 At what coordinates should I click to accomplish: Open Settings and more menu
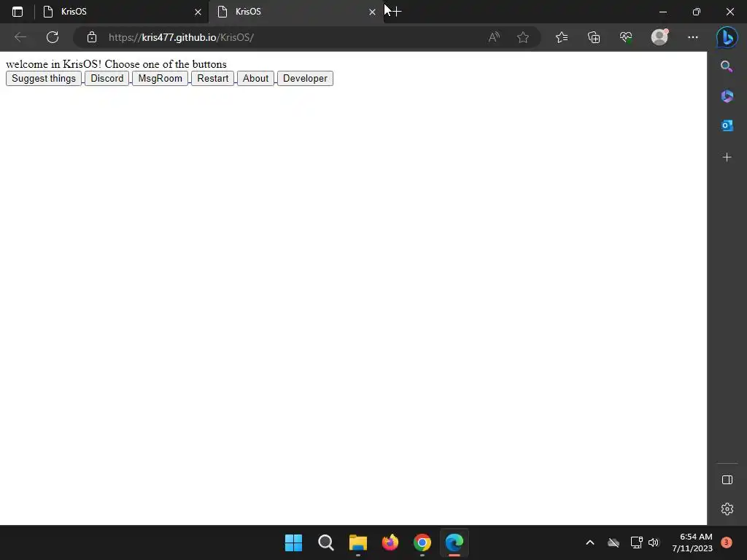(x=693, y=37)
